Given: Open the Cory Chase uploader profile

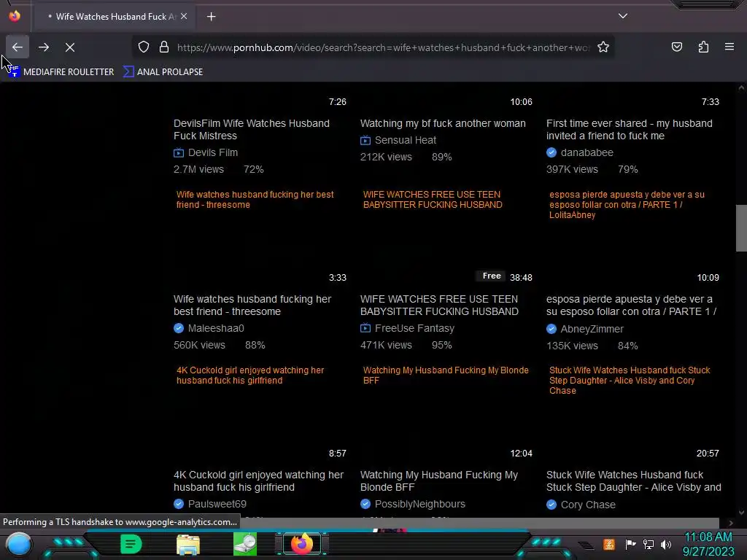Looking at the screenshot, I should [588, 505].
